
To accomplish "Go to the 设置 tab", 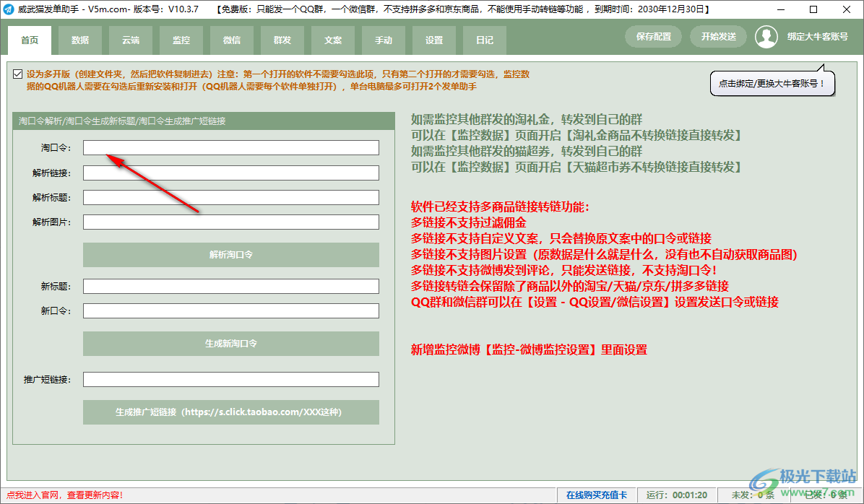I will click(x=434, y=40).
